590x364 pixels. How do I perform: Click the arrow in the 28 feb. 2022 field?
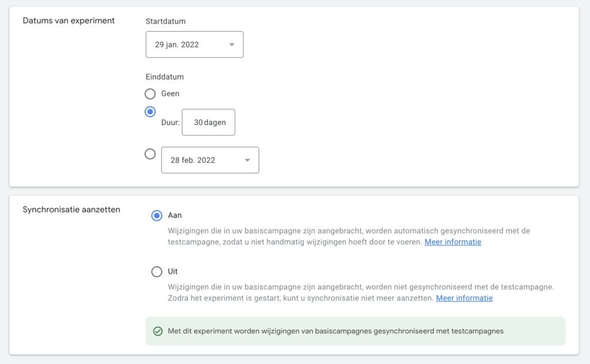(x=247, y=160)
